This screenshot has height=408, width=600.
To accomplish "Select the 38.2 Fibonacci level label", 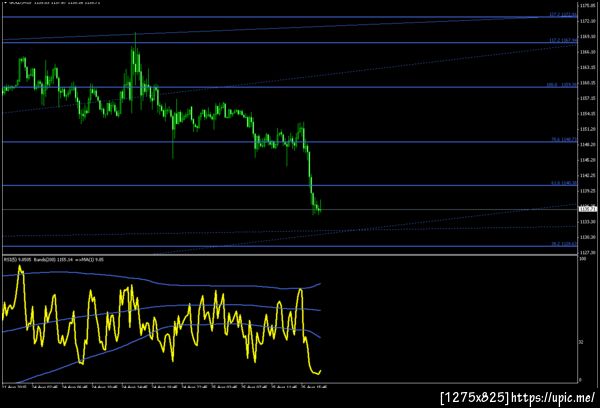I will coord(563,244).
